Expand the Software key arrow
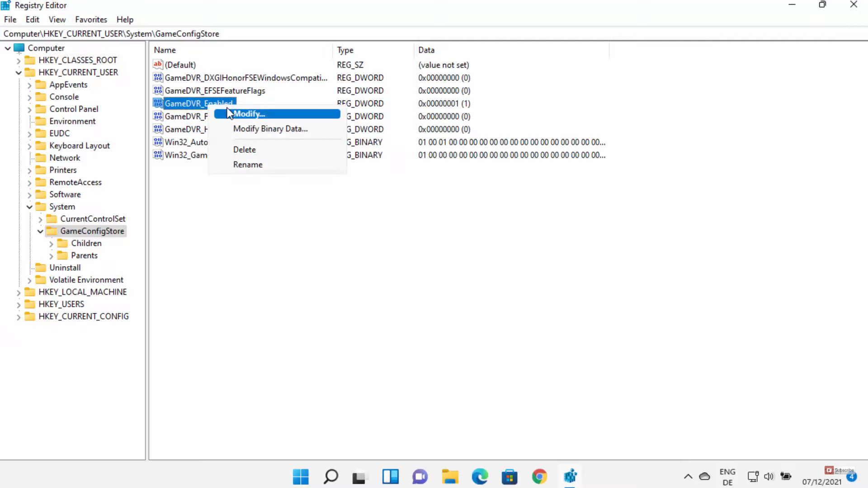The width and height of the screenshot is (868, 488). (29, 195)
